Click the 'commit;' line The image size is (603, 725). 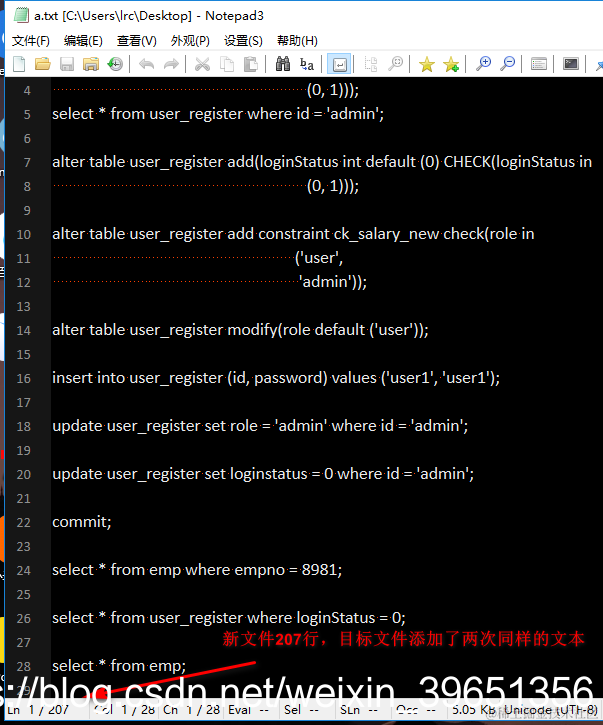pos(82,522)
